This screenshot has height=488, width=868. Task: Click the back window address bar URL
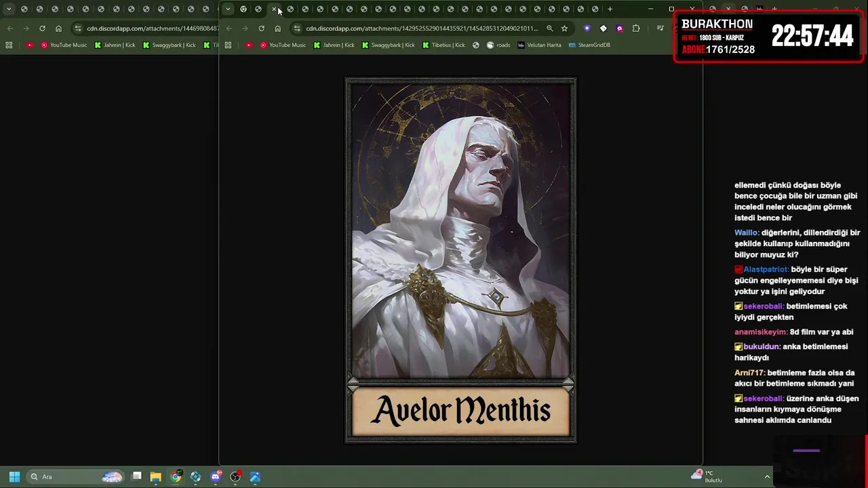tap(153, 28)
